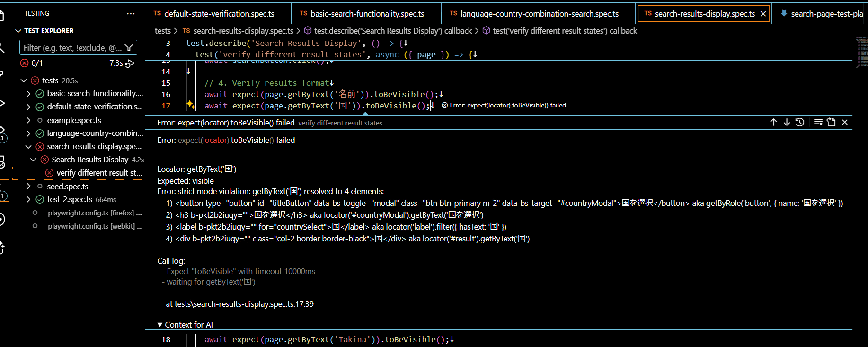Rerun last test run icon beside 7.3s

(130, 63)
